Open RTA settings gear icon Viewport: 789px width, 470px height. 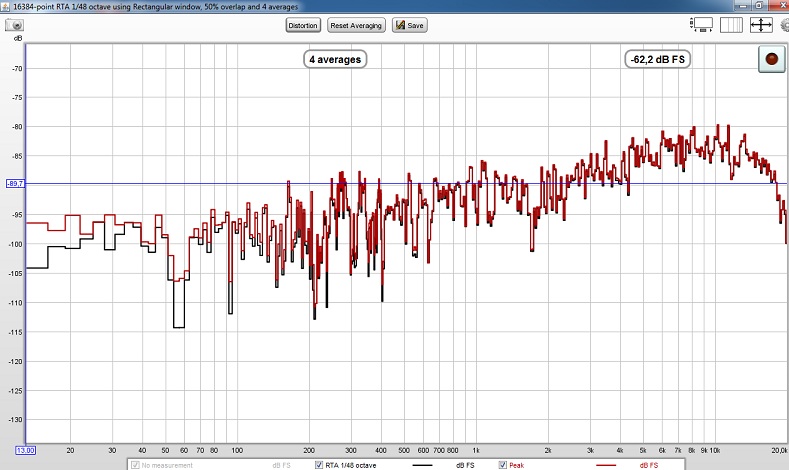point(784,25)
